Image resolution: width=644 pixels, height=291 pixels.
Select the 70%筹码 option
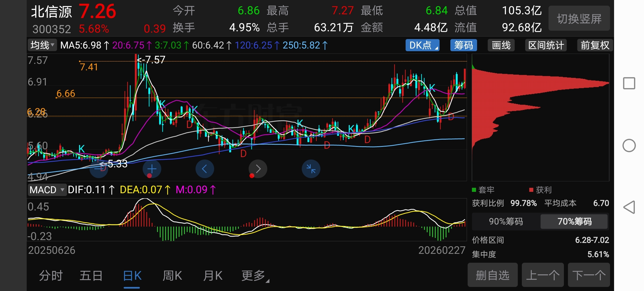[574, 221]
